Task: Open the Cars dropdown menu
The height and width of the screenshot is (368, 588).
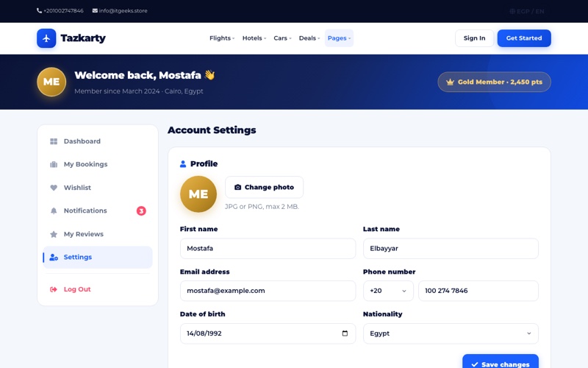Action: tap(282, 38)
